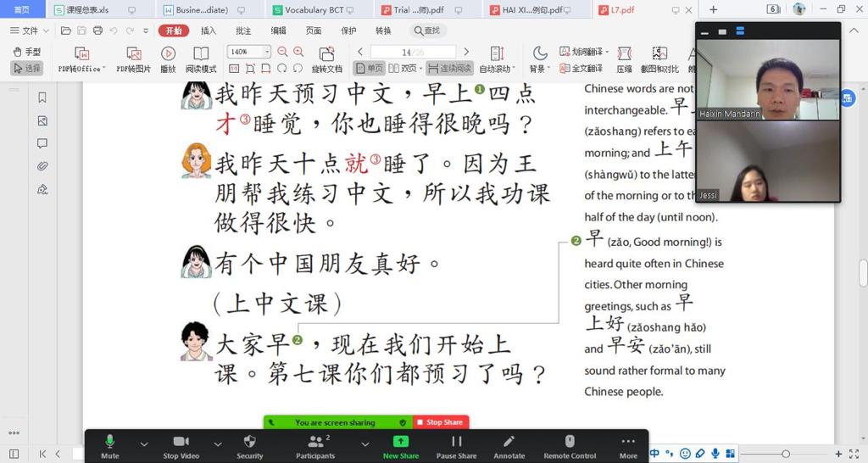The image size is (868, 463).
Task: Adjust the zoom slider handle at bottom right
Action: click(786, 454)
